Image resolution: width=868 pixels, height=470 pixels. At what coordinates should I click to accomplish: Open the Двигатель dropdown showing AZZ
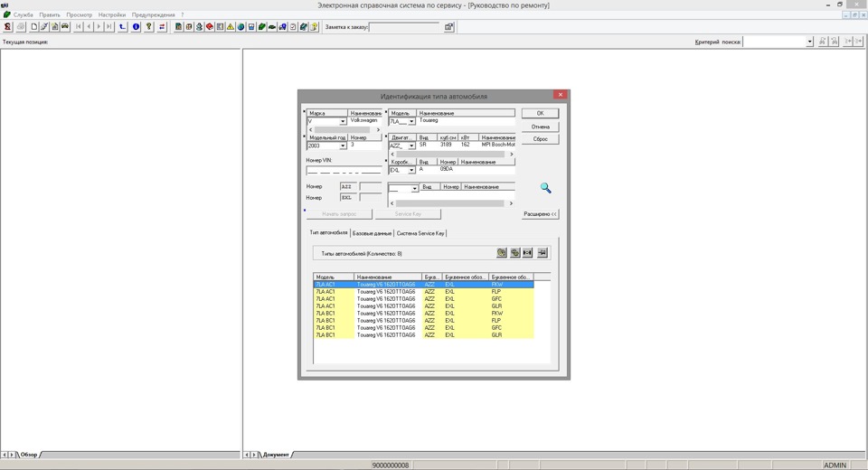(x=411, y=146)
